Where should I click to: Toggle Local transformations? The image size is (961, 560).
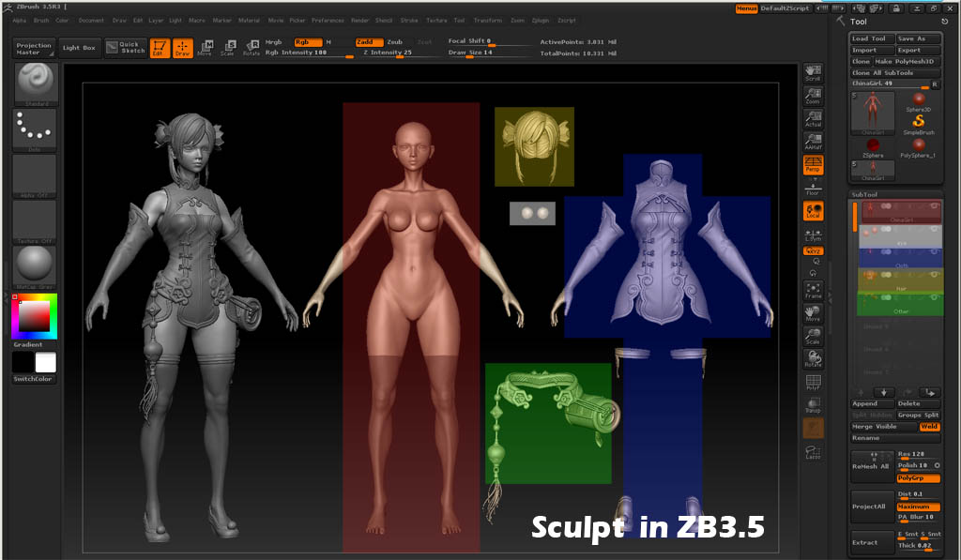pos(814,211)
